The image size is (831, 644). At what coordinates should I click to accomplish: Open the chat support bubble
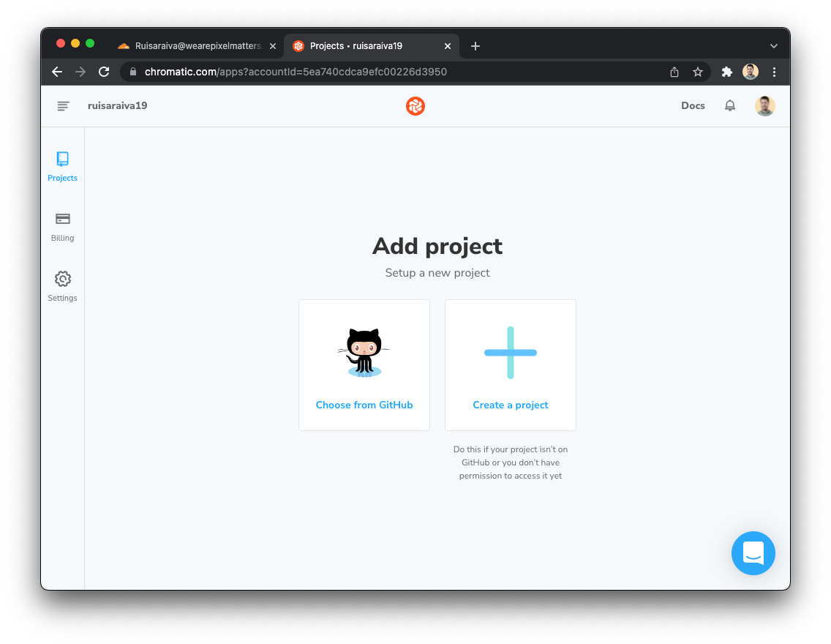click(x=753, y=553)
